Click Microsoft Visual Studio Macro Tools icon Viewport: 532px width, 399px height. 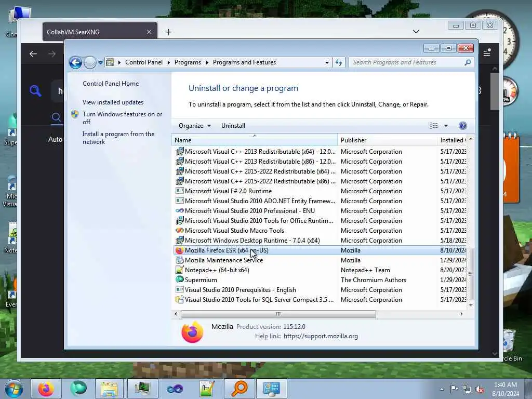(x=179, y=230)
